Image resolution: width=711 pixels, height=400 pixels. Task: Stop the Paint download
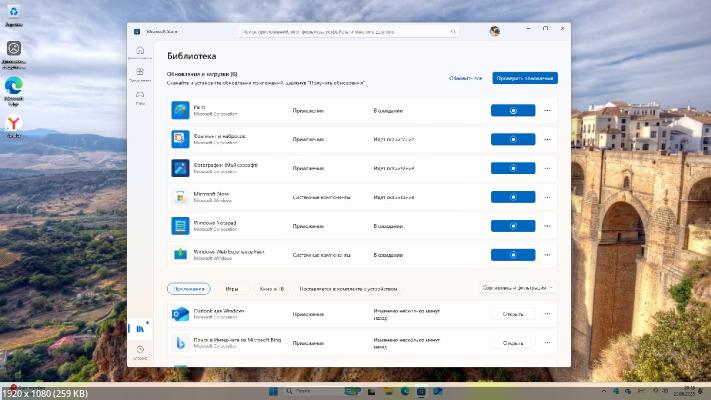(513, 110)
